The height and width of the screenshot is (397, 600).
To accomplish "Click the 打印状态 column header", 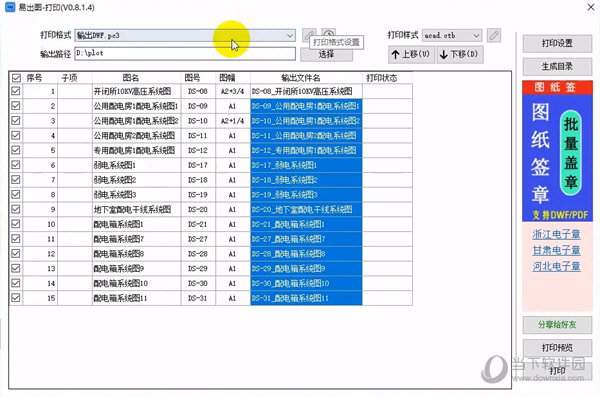I will (x=387, y=78).
